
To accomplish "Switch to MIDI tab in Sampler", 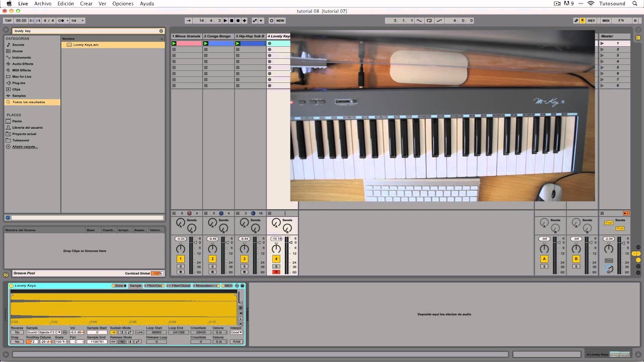I will click(227, 286).
